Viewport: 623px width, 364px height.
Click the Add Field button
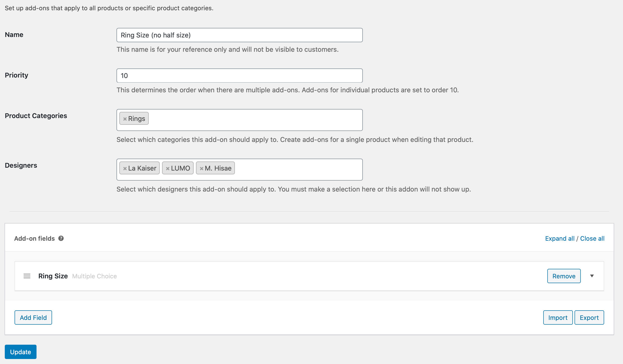coord(33,317)
